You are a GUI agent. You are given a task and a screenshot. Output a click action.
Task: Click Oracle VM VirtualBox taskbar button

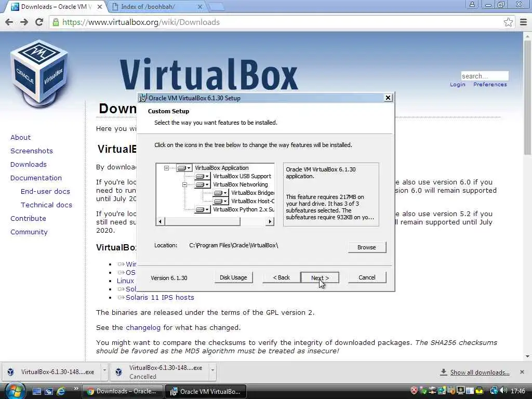(x=205, y=391)
